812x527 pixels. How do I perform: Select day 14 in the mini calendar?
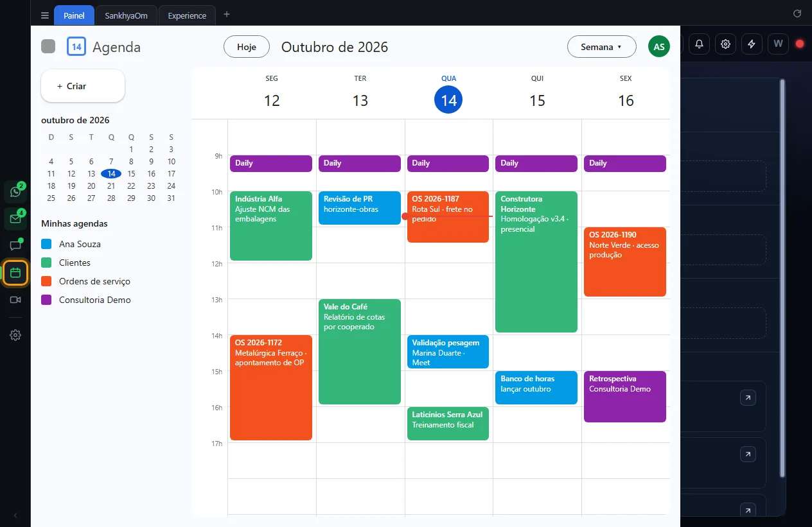(x=112, y=174)
